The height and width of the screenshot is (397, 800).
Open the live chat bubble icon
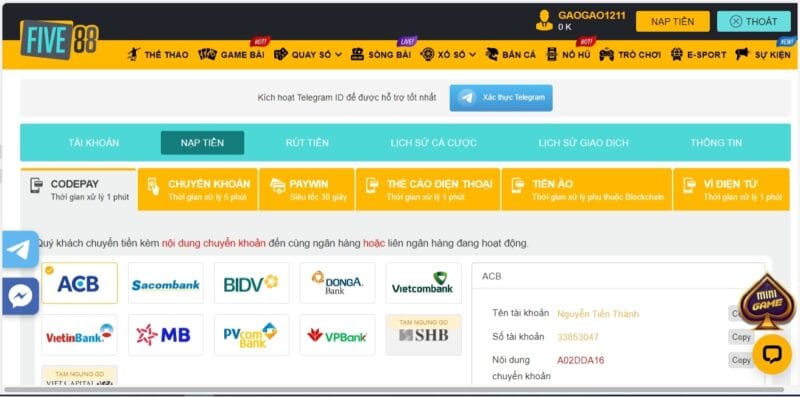pos(772,354)
